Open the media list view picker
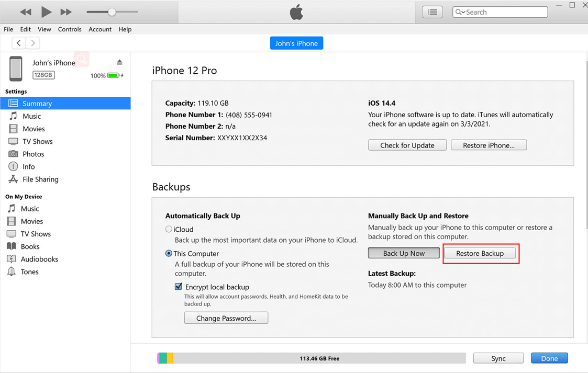The height and width of the screenshot is (373, 588). point(432,12)
